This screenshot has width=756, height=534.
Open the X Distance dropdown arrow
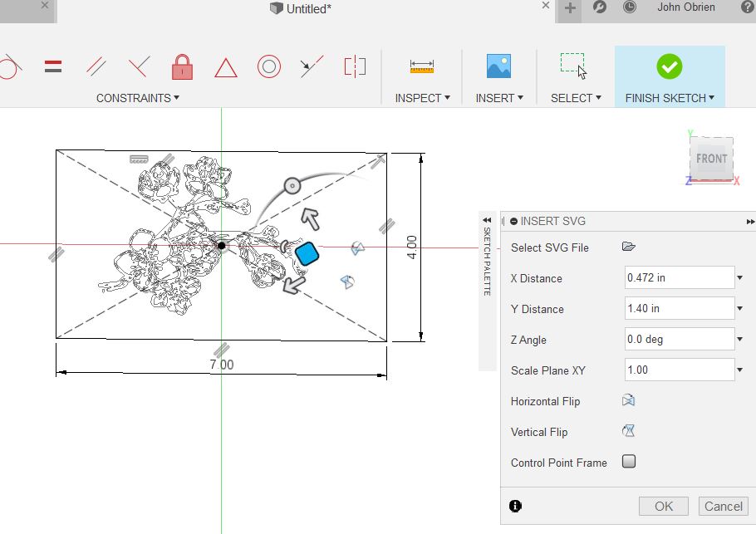pos(740,277)
